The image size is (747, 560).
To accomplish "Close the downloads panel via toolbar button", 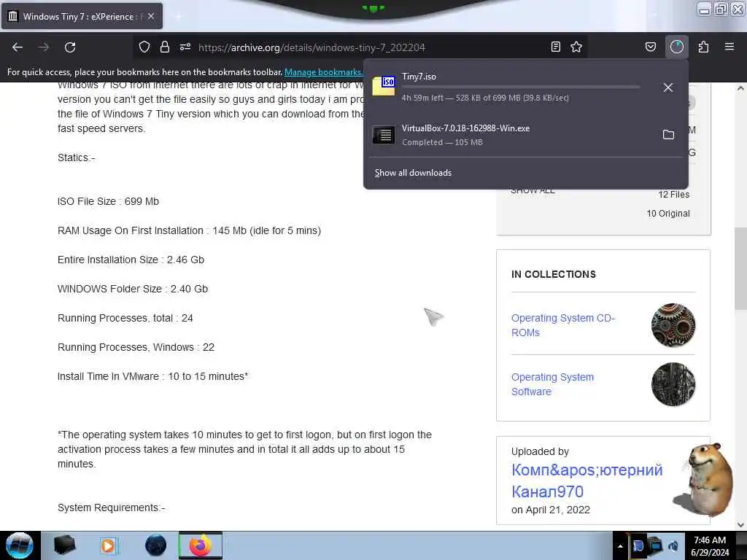I will tap(677, 47).
